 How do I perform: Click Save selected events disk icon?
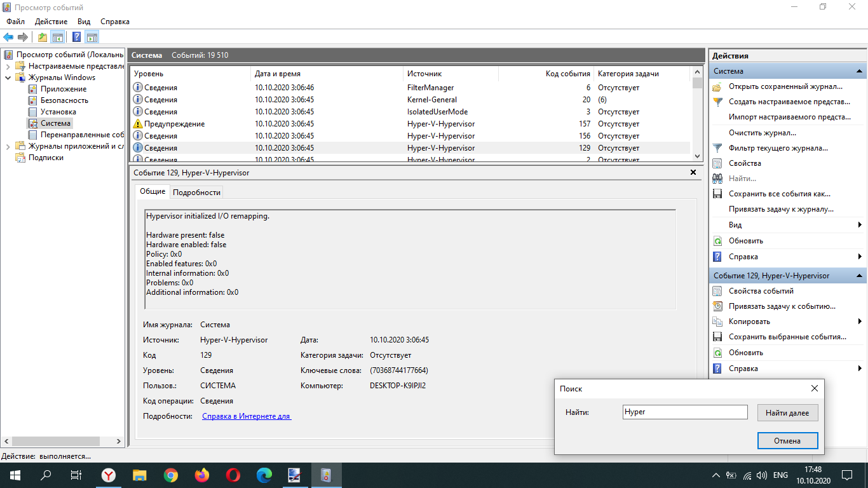click(x=717, y=337)
